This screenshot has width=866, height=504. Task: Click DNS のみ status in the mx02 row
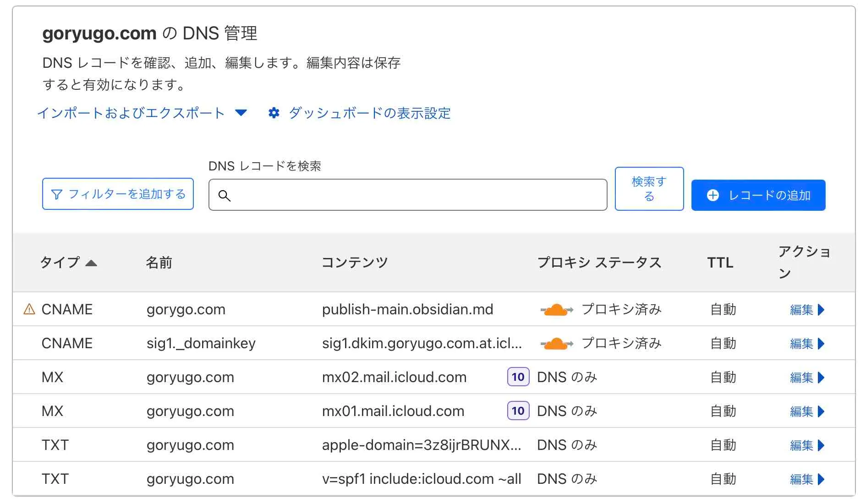coord(567,377)
